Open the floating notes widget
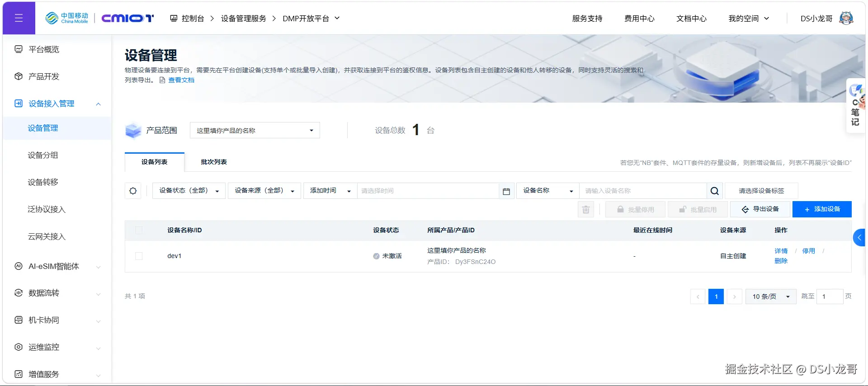Viewport: 868px width, 386px height. (856, 106)
